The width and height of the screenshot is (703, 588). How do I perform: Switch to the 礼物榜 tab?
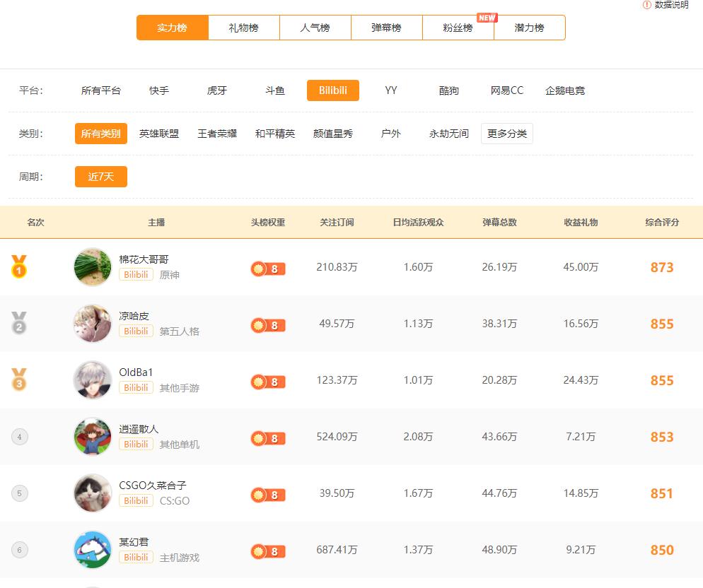tap(243, 27)
